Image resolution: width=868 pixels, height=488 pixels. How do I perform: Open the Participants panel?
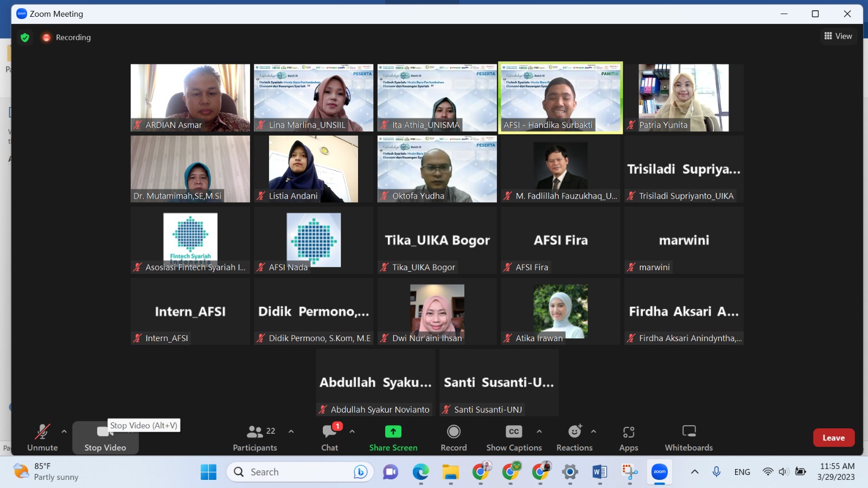point(254,438)
